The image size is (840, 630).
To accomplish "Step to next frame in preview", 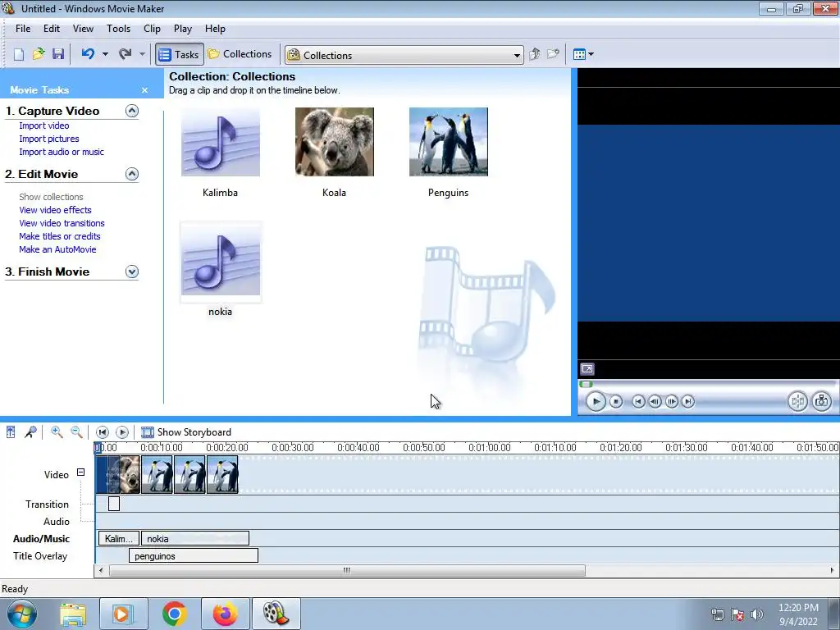I will (x=671, y=401).
